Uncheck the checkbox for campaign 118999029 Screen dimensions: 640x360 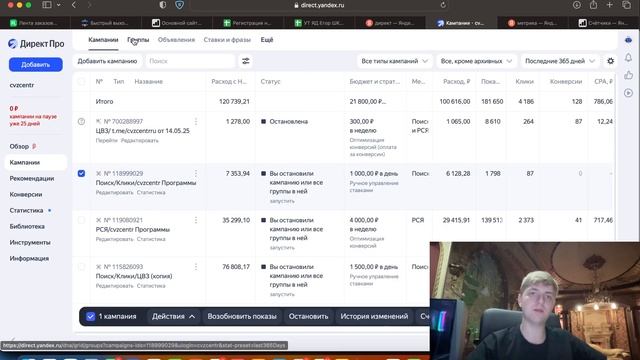81,173
